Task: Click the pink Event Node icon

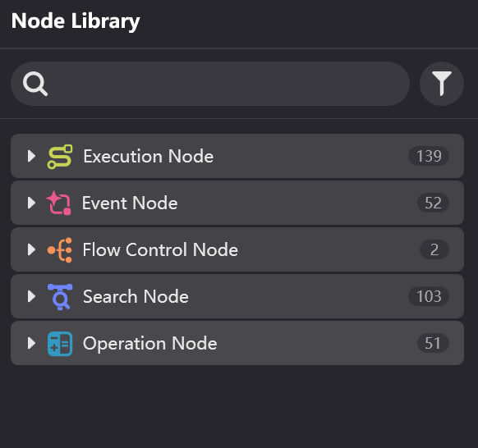Action: [59, 203]
